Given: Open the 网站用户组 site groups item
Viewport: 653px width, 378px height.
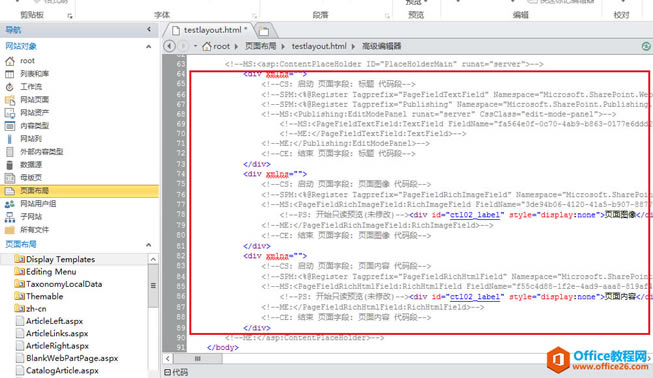Looking at the screenshot, I should 38,204.
